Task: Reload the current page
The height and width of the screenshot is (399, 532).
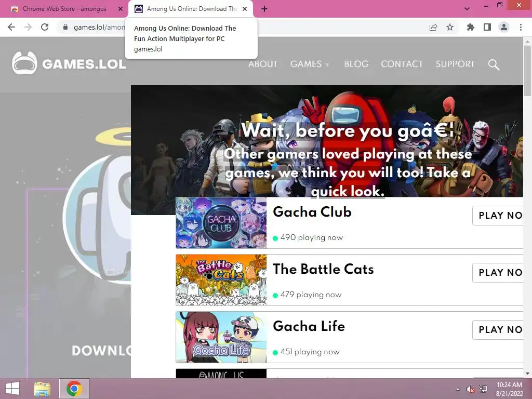Action: point(45,27)
